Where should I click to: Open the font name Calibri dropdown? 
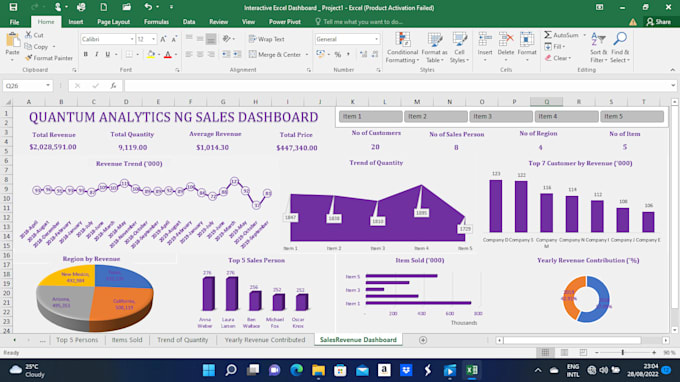point(132,39)
